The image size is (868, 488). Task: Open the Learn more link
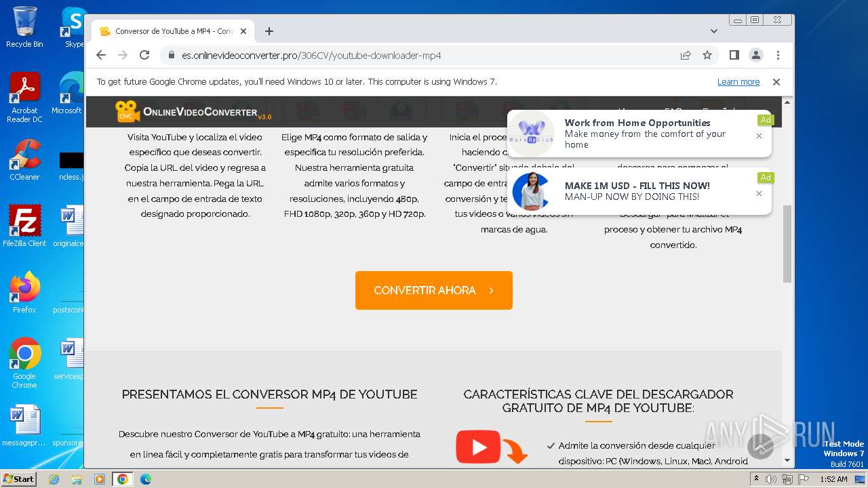coord(738,82)
